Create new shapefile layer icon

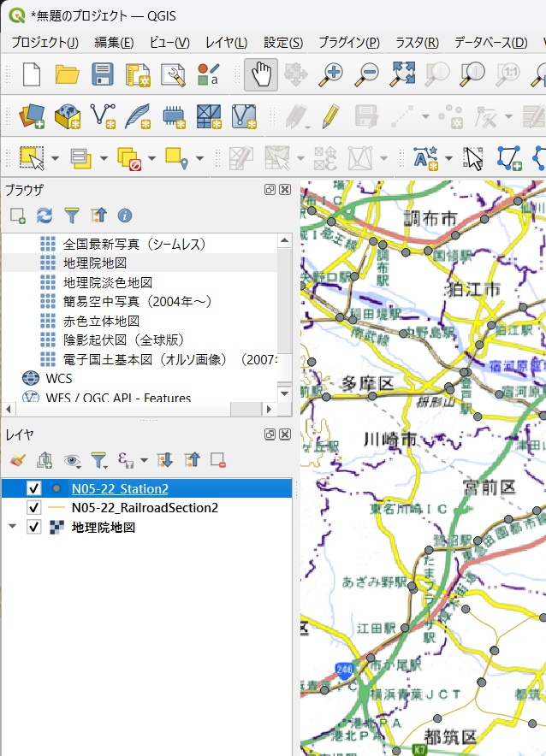click(103, 116)
